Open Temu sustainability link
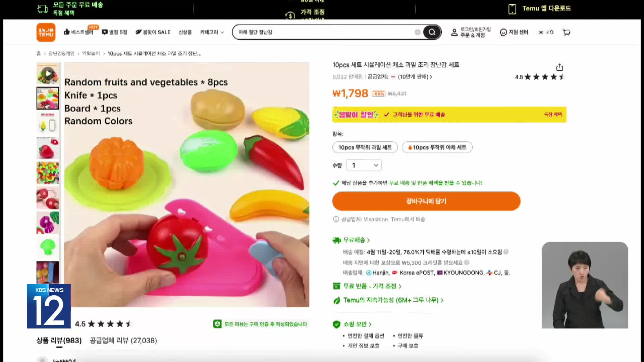 [x=393, y=300]
